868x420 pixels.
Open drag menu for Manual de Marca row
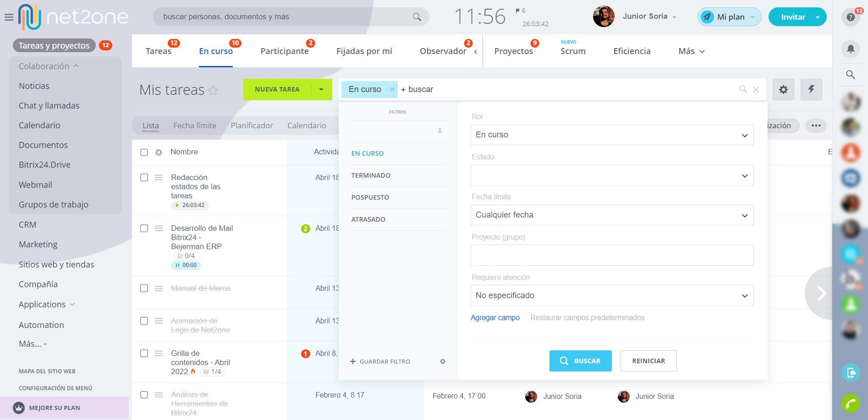tap(159, 289)
